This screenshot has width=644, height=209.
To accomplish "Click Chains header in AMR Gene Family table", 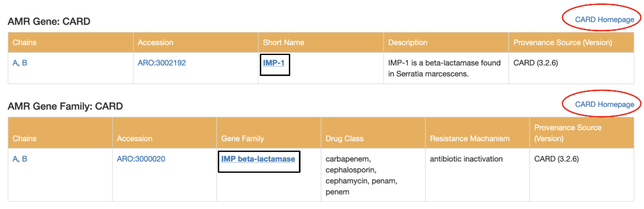I will 24,139.
